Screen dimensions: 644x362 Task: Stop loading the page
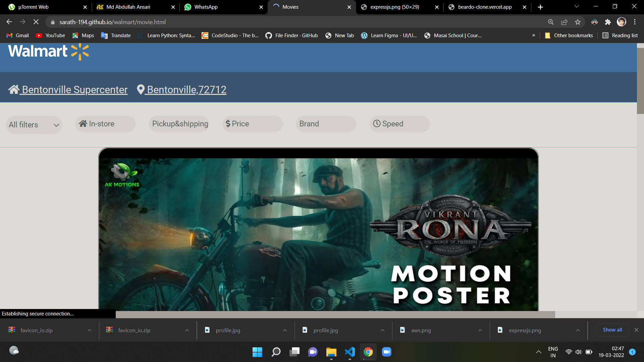[36, 22]
